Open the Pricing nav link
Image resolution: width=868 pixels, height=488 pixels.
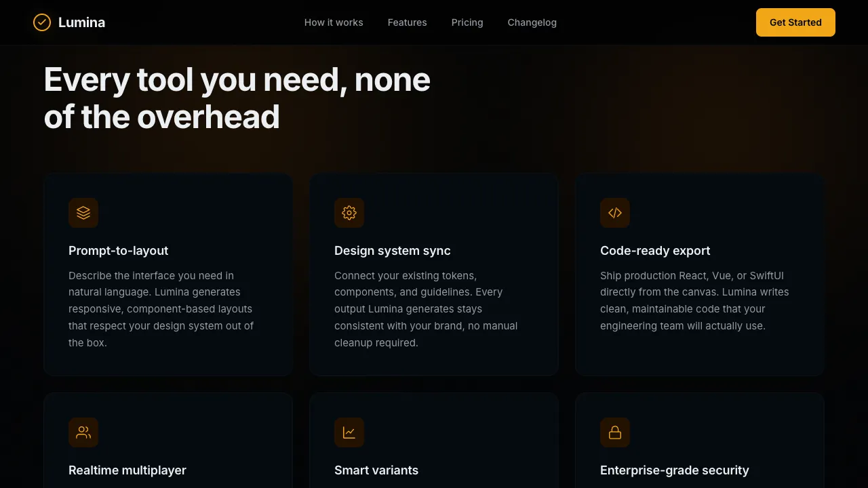click(467, 22)
